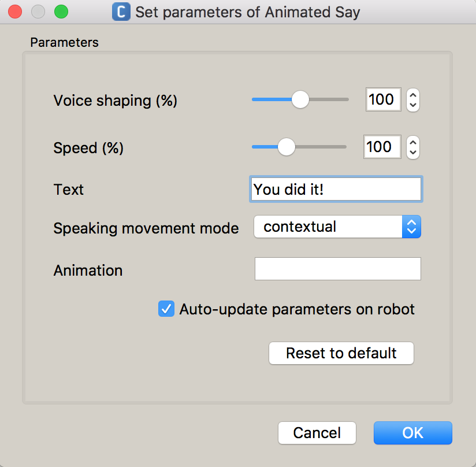This screenshot has height=467, width=476.
Task: Disable Auto-update parameters on robot
Action: (166, 309)
